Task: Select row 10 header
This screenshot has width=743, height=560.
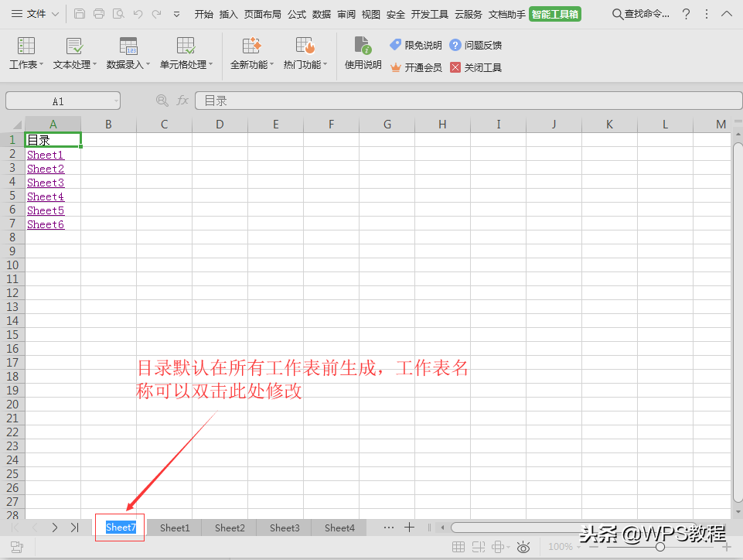Action: tap(12, 265)
